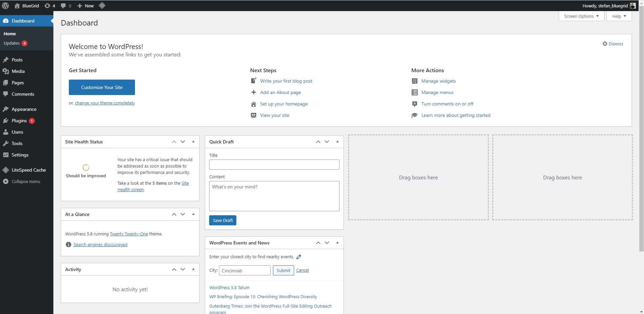
Task: Open the updates icon showing 4
Action: [x=47, y=6]
